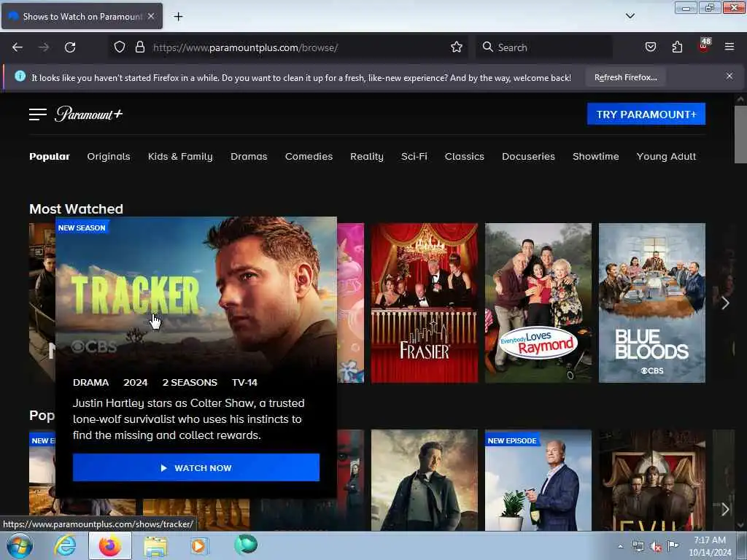Open the Save to Pocket icon
747x560 pixels.
pos(651,47)
